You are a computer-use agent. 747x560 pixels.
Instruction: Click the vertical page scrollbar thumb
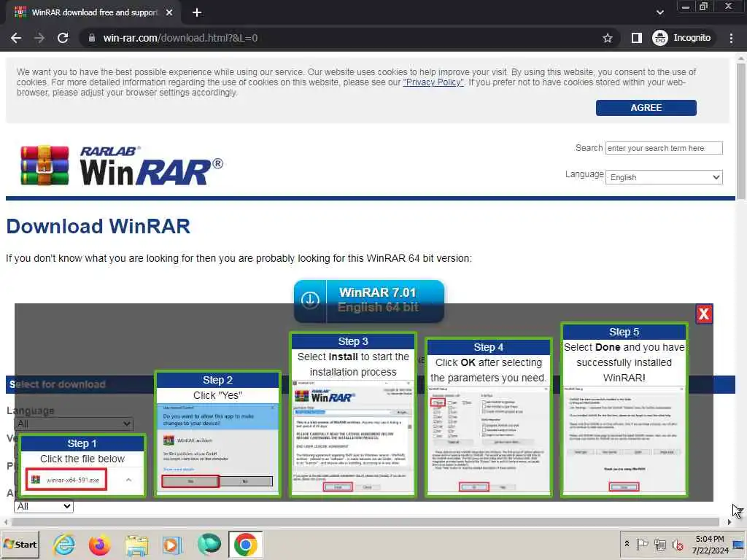point(741,131)
